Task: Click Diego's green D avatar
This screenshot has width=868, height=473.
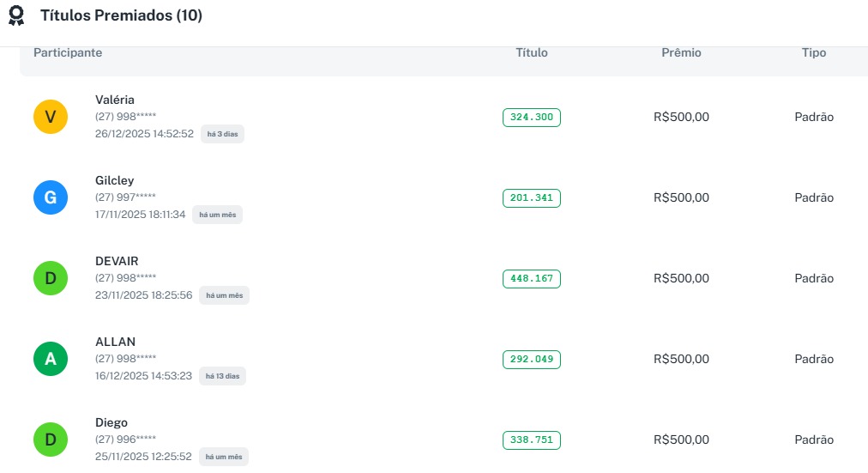Action: click(51, 440)
